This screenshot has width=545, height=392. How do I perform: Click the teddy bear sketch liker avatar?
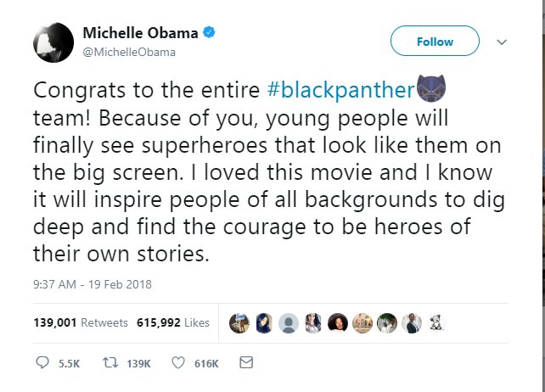pos(437,323)
